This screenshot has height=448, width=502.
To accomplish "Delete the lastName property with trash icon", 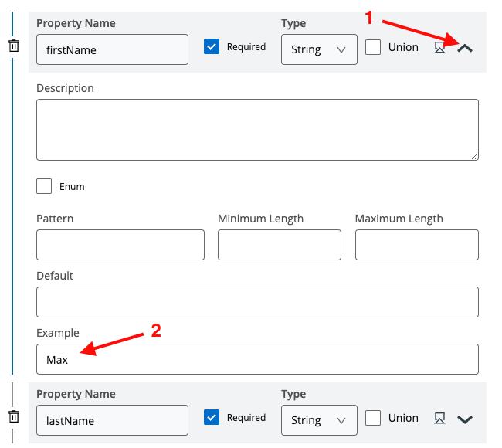I will 14,417.
